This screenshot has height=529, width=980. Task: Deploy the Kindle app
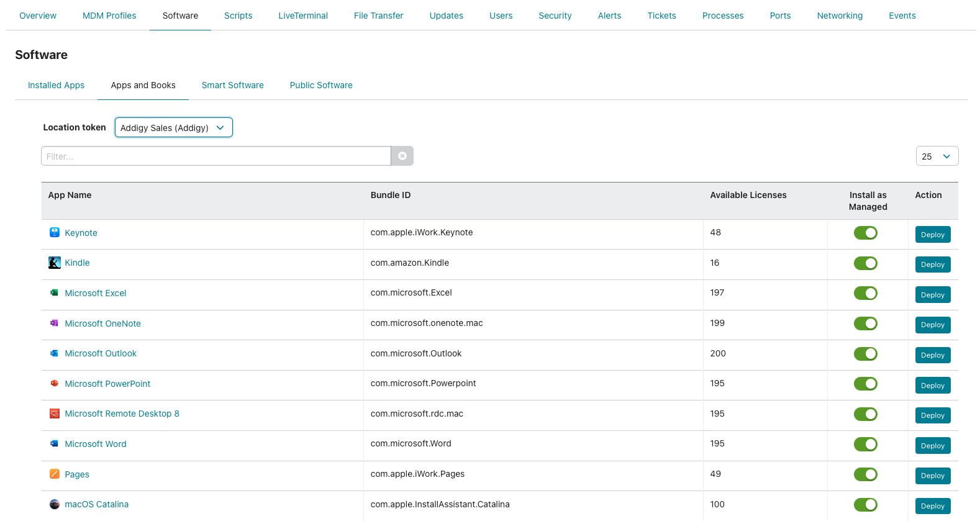coord(933,264)
